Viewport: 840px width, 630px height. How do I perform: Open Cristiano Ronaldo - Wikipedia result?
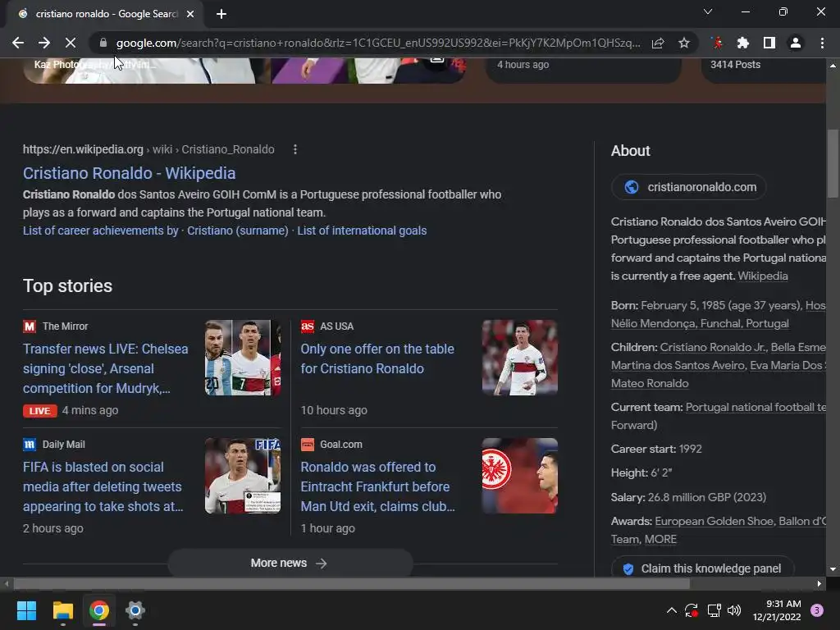[129, 173]
